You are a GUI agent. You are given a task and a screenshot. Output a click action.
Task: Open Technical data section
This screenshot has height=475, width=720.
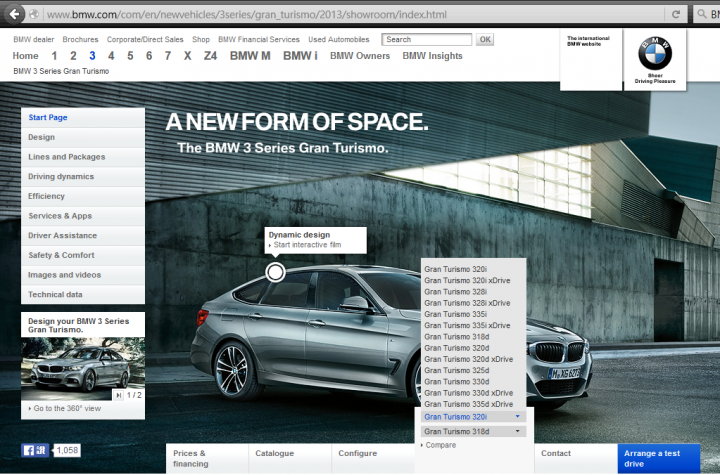point(83,294)
